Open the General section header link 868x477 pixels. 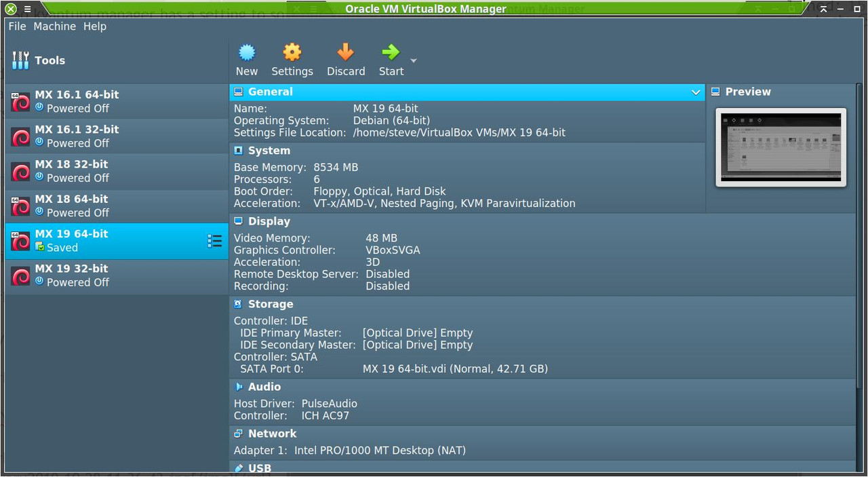pyautogui.click(x=271, y=92)
